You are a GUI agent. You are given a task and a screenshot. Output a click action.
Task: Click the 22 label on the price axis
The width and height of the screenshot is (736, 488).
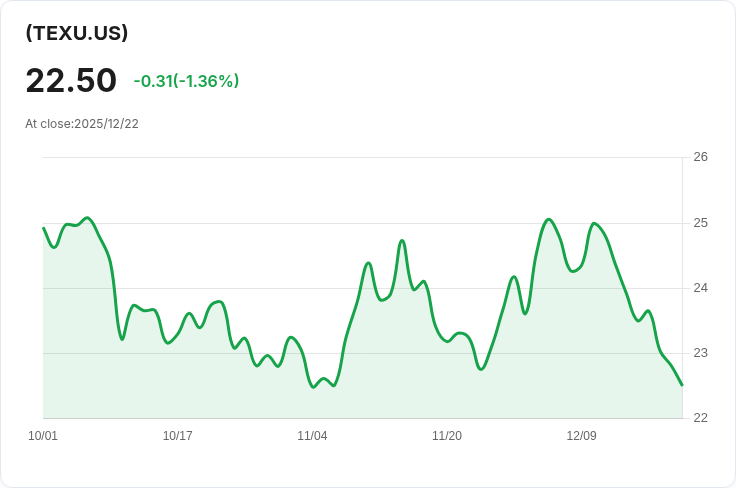tap(700, 418)
